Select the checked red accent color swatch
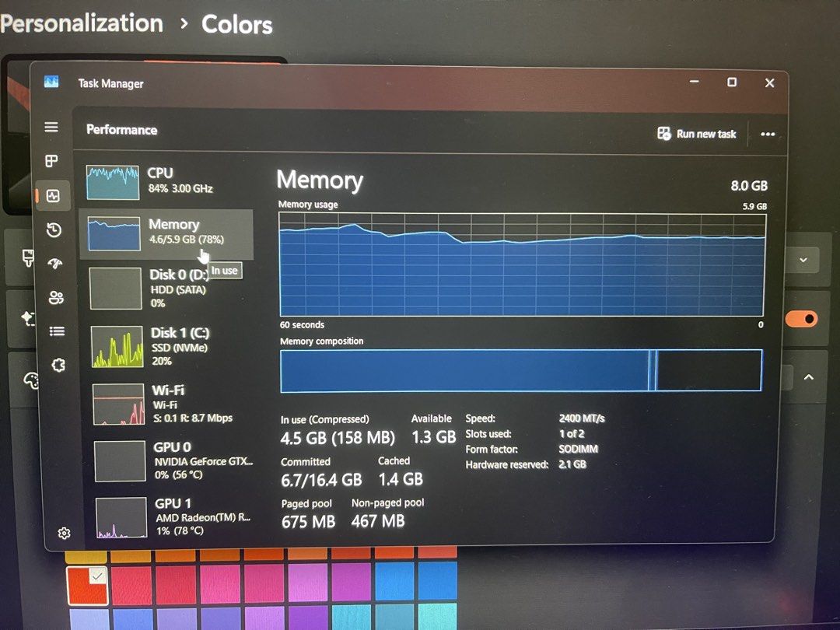Viewport: 840px width, 630px height. 87,586
